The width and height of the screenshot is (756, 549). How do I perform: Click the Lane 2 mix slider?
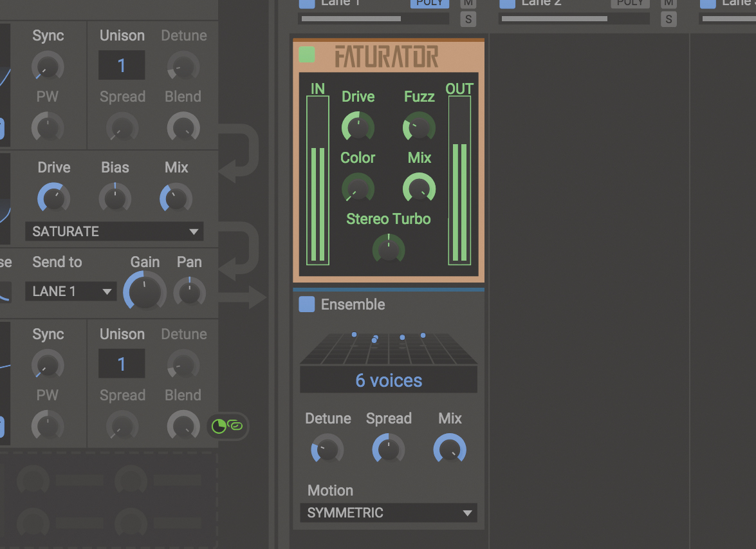(575, 19)
